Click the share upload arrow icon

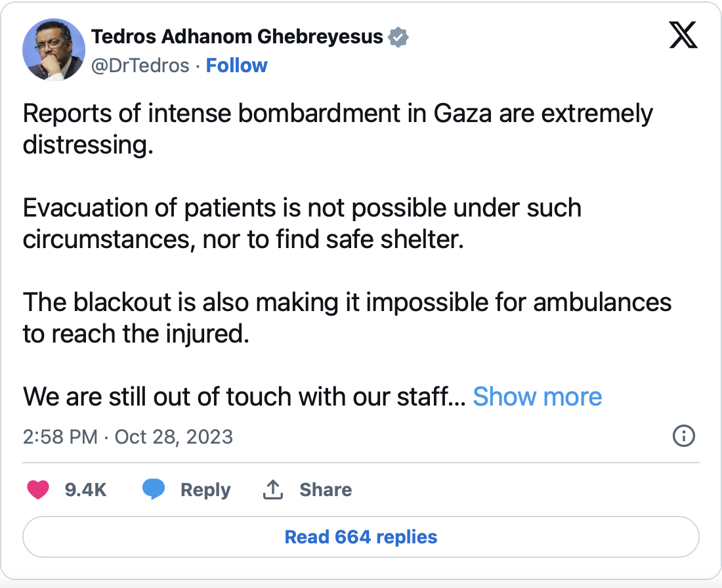(272, 490)
